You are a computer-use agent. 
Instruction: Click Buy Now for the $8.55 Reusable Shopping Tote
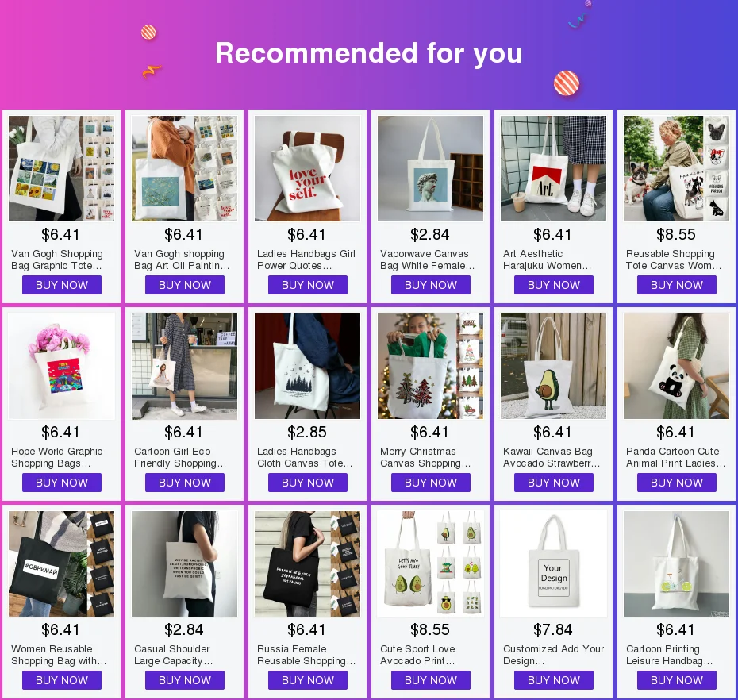click(x=677, y=285)
